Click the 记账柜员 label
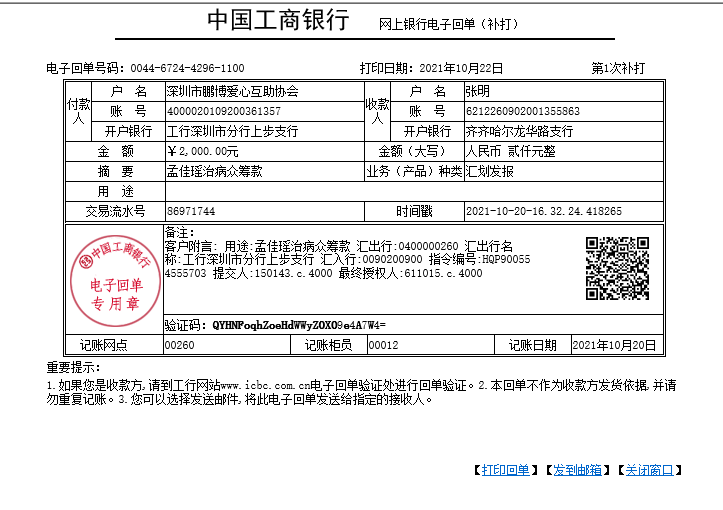723x510 pixels. click(328, 345)
